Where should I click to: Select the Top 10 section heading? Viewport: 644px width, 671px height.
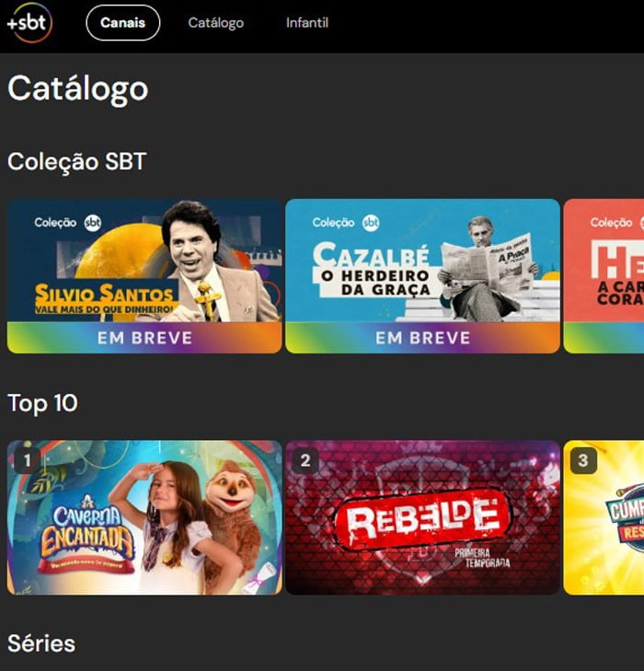pyautogui.click(x=42, y=403)
